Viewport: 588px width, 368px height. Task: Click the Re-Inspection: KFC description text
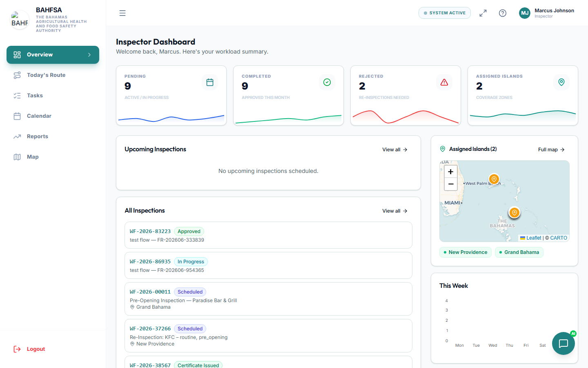point(178,337)
